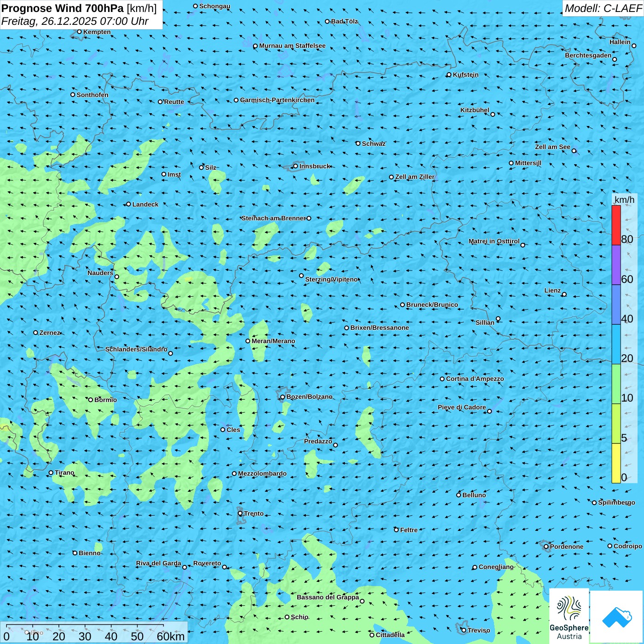Click the Belluno city label

(x=474, y=495)
